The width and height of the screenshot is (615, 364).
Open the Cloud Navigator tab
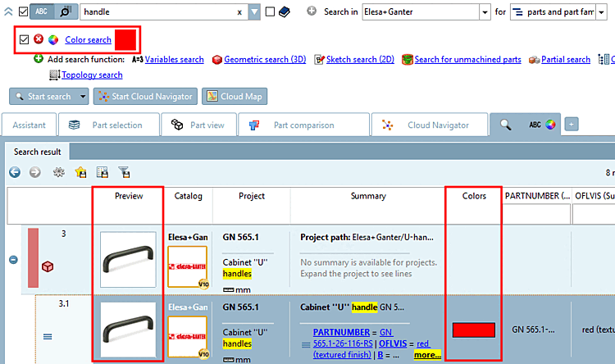click(430, 125)
